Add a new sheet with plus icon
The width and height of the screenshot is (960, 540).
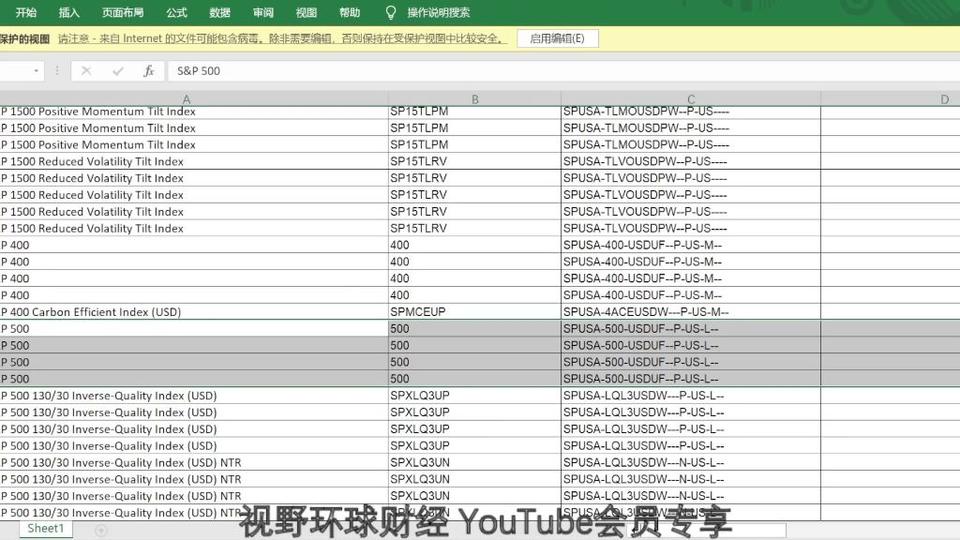click(101, 530)
